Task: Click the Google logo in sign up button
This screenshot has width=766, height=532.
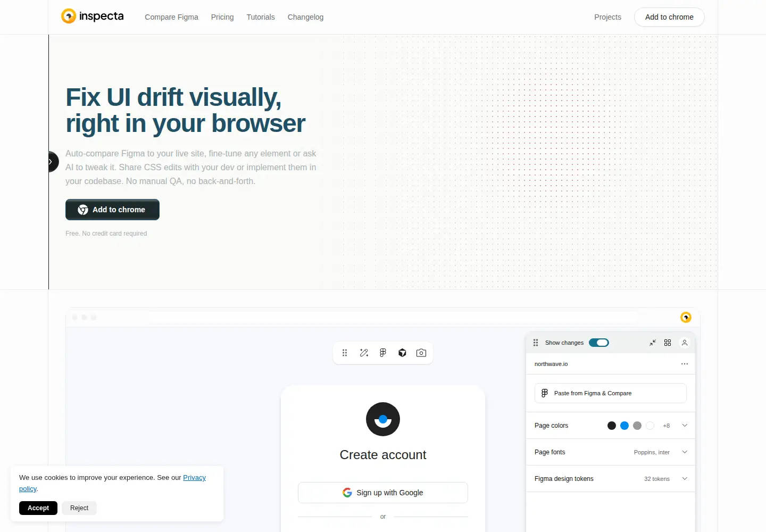Action: click(x=347, y=493)
